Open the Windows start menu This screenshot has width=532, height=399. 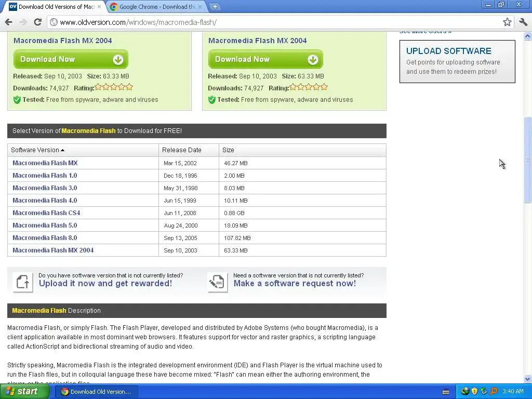coord(24,392)
